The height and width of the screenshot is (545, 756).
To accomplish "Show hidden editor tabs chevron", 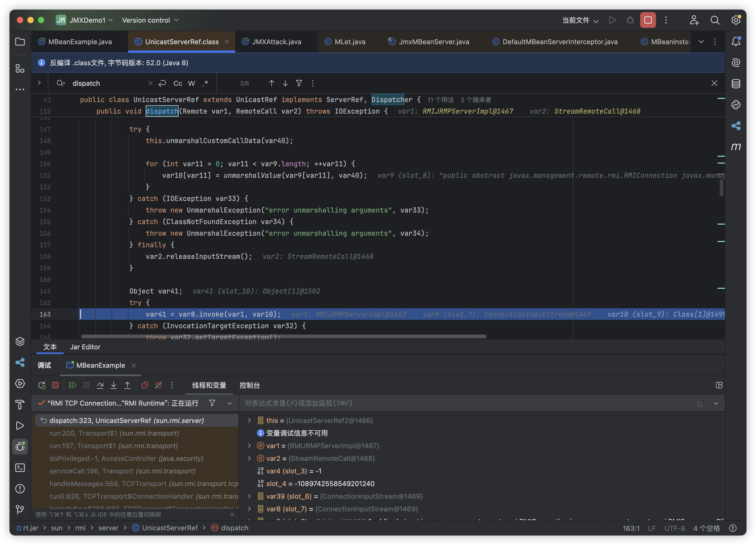I will point(701,42).
